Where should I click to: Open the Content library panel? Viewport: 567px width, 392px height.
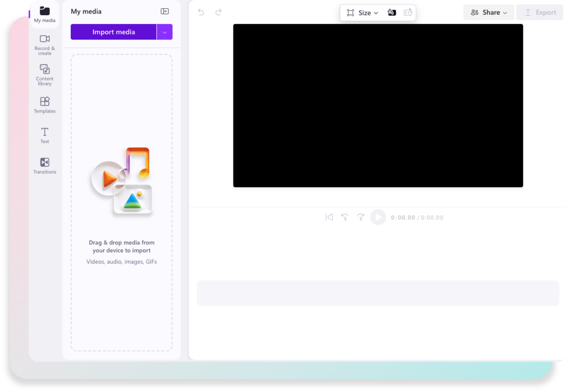coord(44,74)
